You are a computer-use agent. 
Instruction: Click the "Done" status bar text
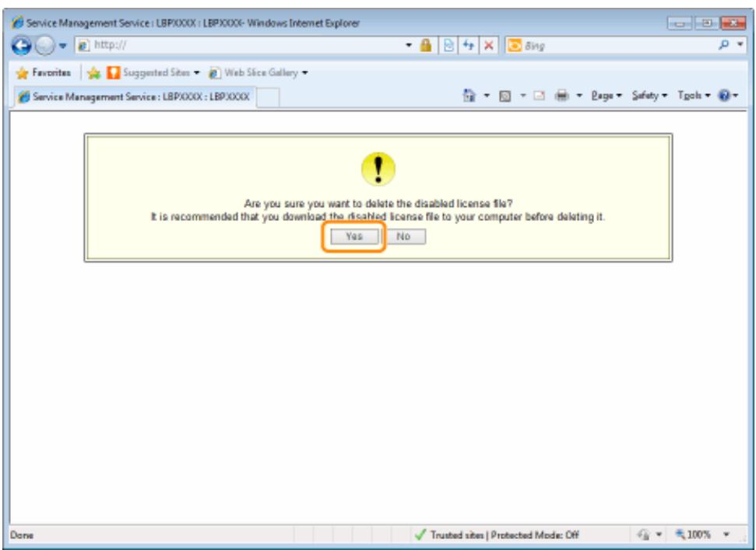(22, 535)
